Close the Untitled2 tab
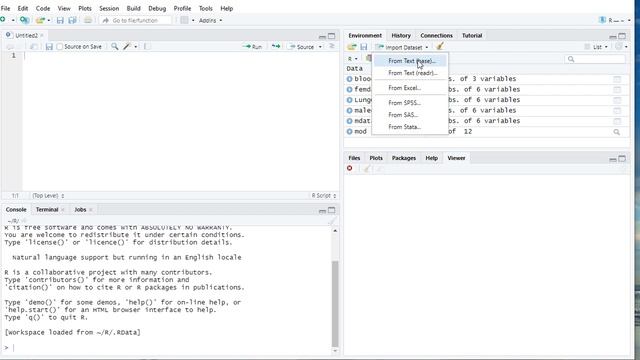 (x=42, y=36)
